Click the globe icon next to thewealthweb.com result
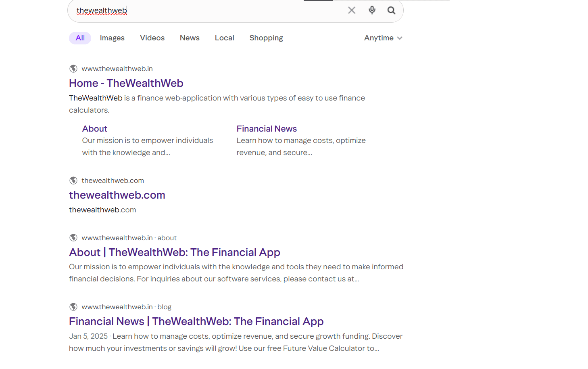The image size is (588, 369). 73,180
